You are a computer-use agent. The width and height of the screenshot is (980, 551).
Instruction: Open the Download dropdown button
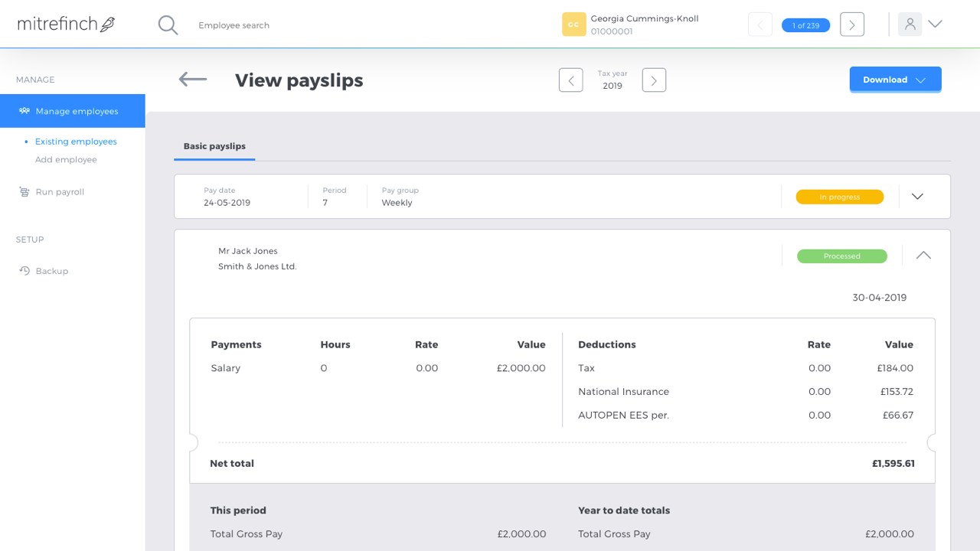[x=895, y=80]
